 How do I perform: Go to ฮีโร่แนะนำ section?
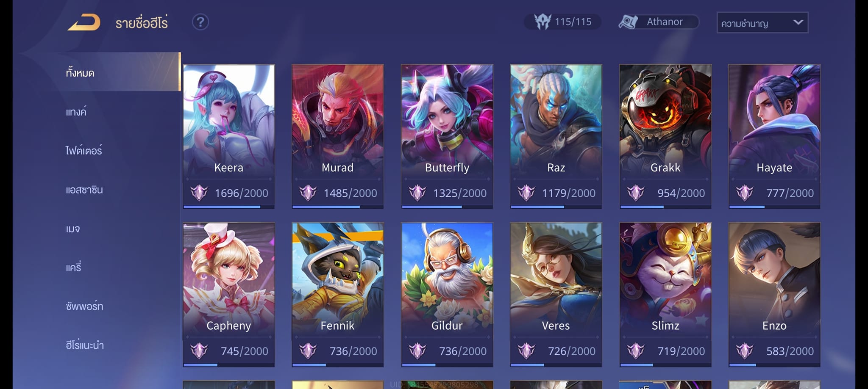pos(85,345)
